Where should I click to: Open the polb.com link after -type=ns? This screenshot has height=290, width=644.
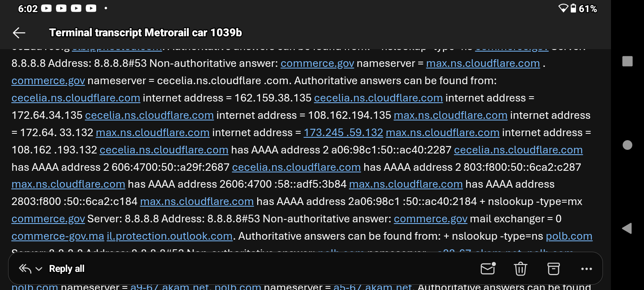click(569, 236)
